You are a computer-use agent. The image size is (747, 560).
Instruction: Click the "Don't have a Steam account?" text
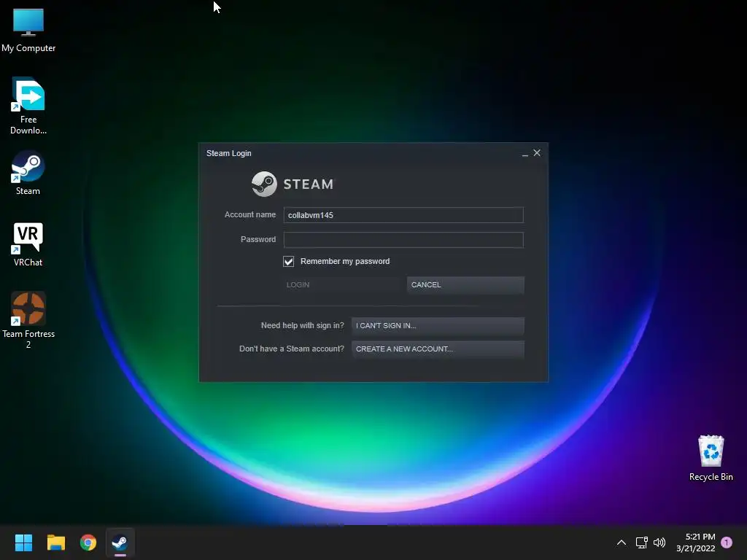pos(292,349)
